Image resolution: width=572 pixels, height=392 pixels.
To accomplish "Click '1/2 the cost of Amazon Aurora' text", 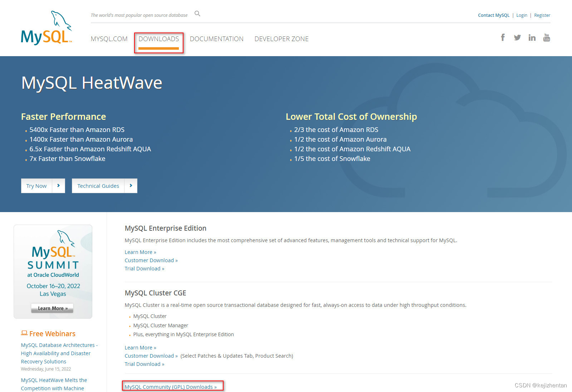I will [x=340, y=139].
